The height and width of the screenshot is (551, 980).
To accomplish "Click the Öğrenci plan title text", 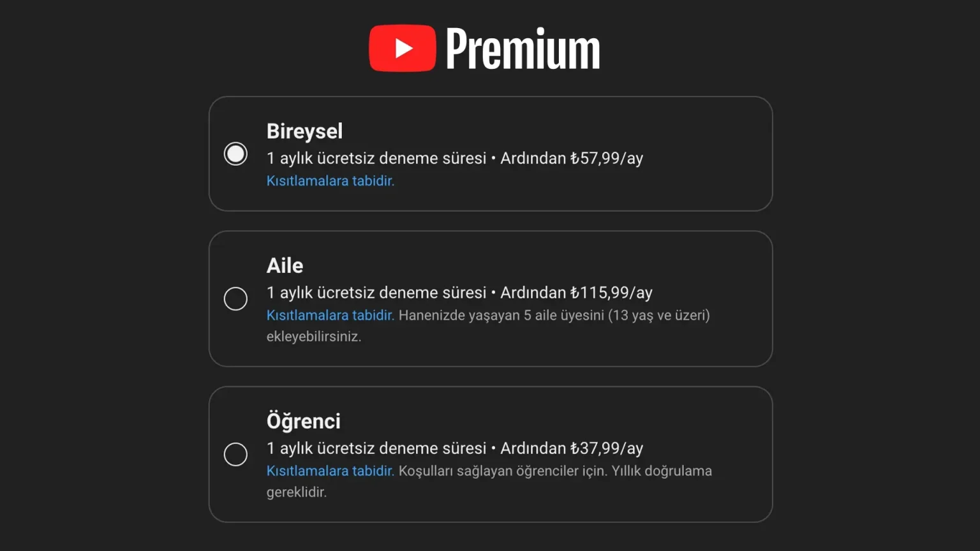I will pos(303,421).
